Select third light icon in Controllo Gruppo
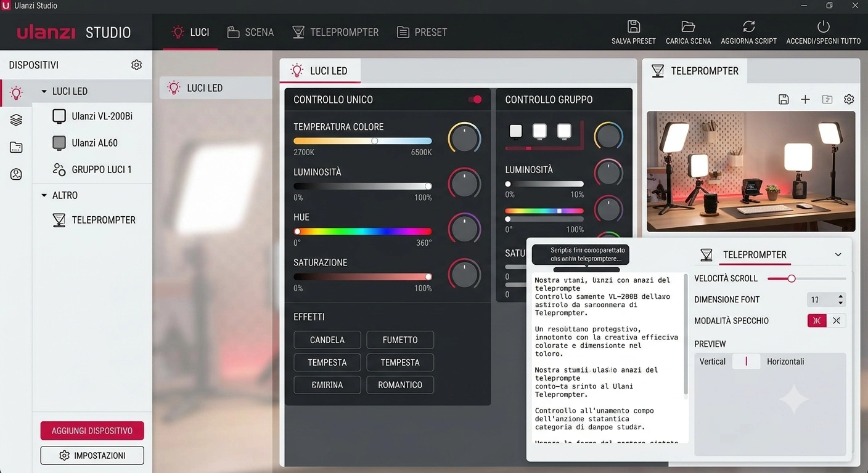The height and width of the screenshot is (473, 868). [x=564, y=131]
